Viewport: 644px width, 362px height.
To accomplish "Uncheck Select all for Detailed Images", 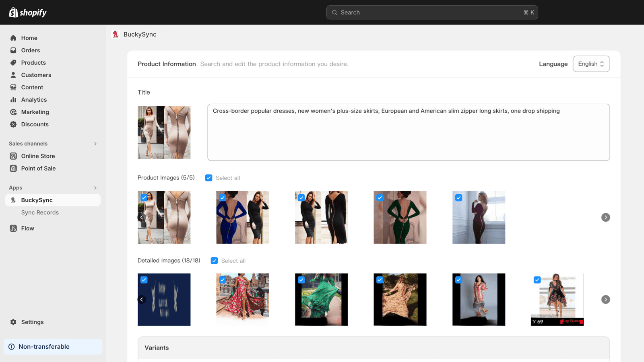I will (214, 261).
